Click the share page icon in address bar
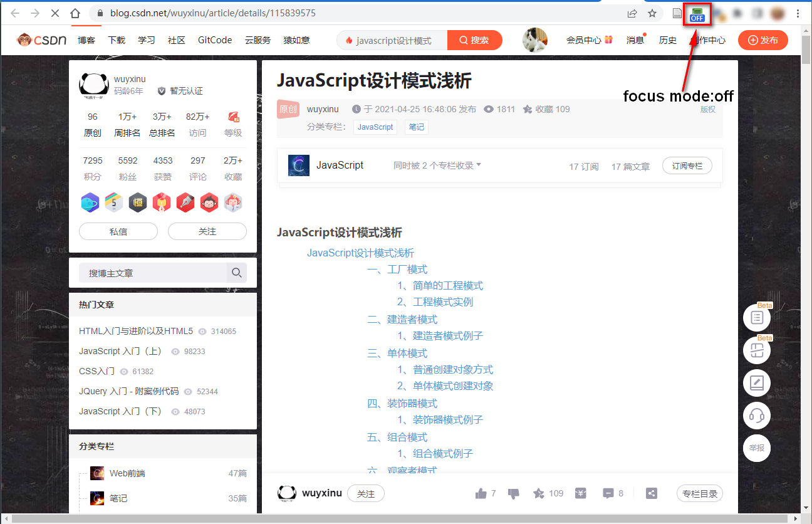The width and height of the screenshot is (812, 524). pos(632,13)
